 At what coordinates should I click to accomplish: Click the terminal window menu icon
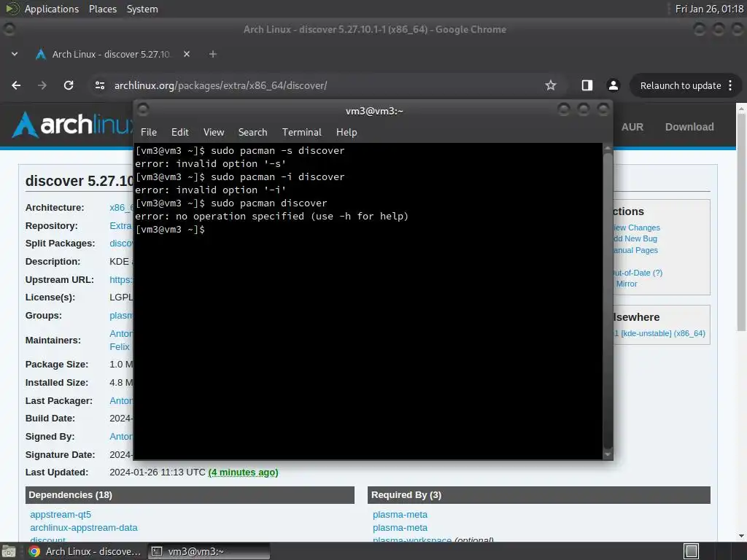pyautogui.click(x=143, y=110)
